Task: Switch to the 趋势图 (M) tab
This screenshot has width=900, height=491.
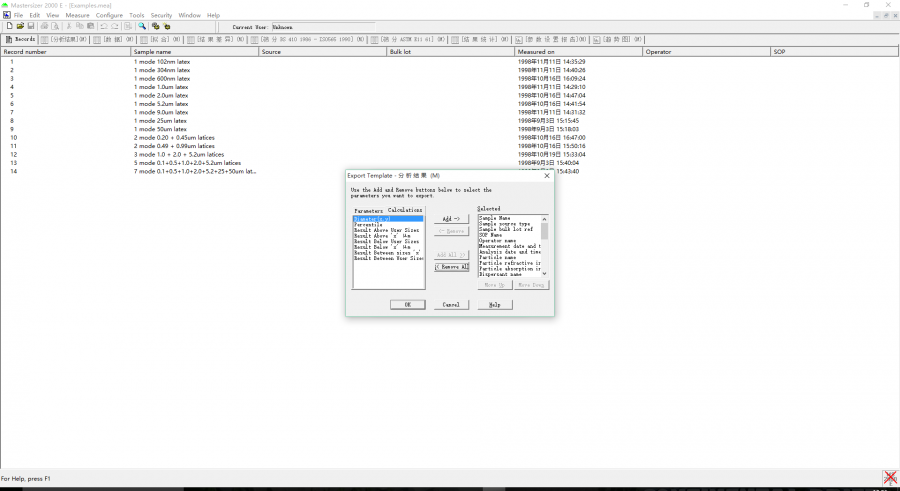Action: tap(618, 40)
